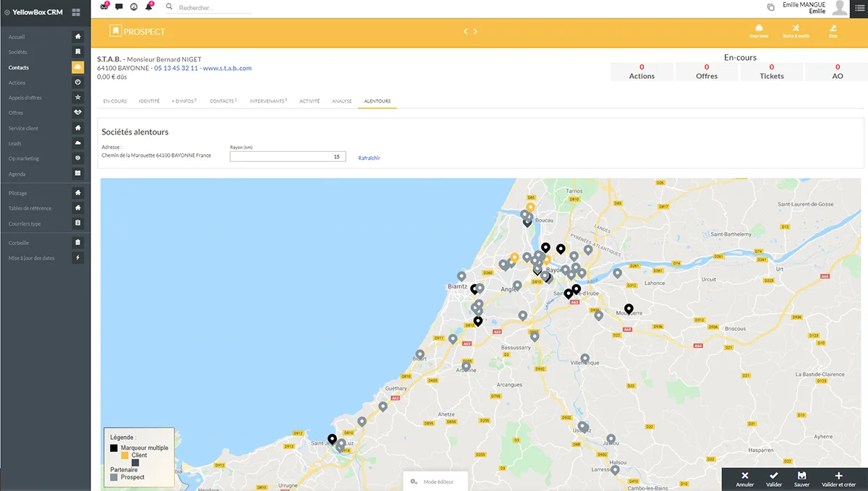Switch to the INTERVENANTS tab
The height and width of the screenshot is (491, 868).
point(268,101)
